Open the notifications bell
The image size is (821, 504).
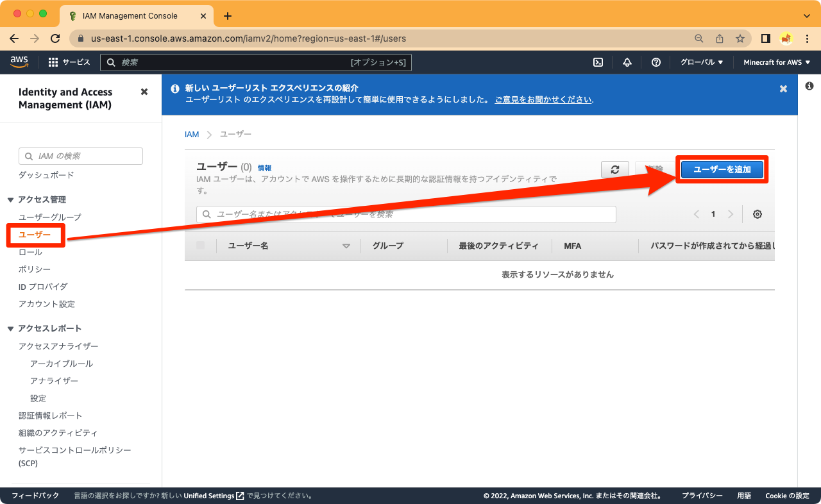[627, 62]
